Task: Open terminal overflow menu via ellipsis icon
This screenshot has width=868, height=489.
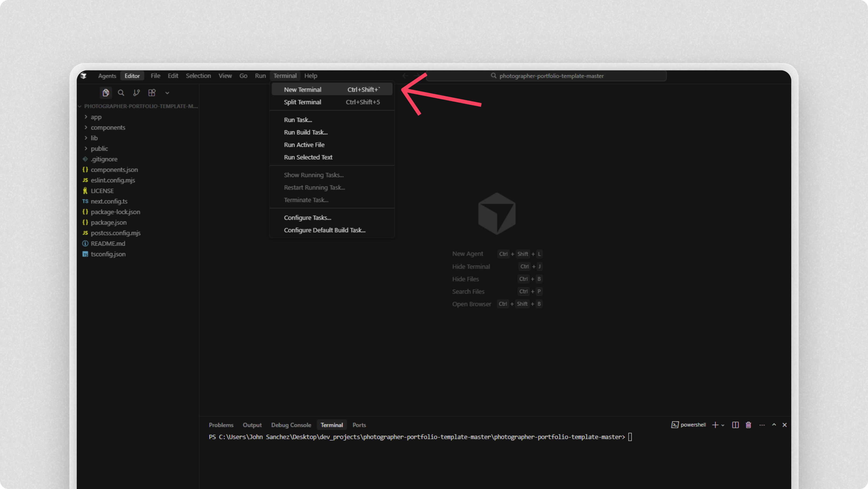Action: pyautogui.click(x=762, y=425)
